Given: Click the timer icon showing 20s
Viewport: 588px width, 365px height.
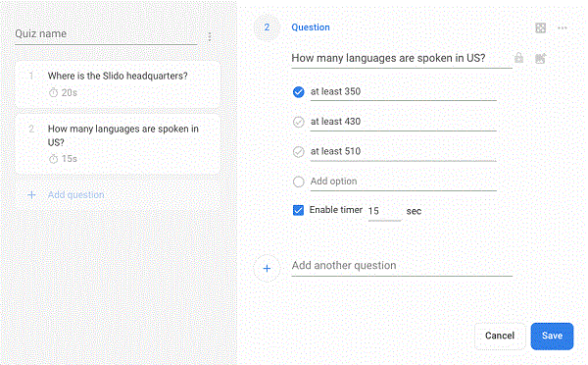Looking at the screenshot, I should (53, 92).
